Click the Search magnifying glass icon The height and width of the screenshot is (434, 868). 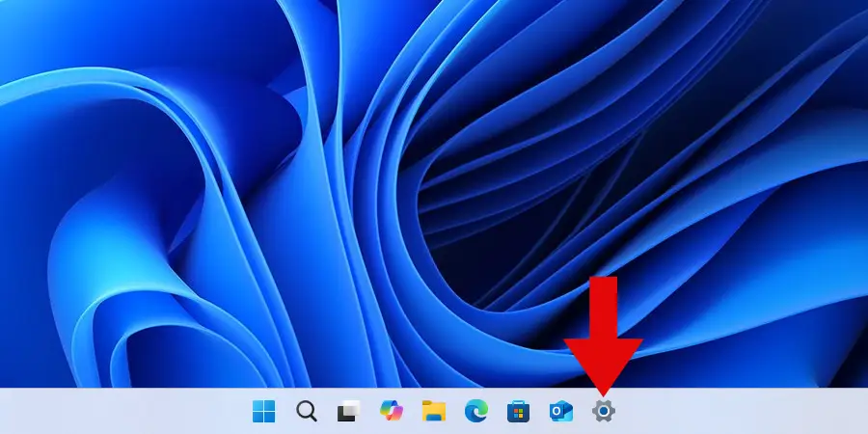(x=306, y=412)
